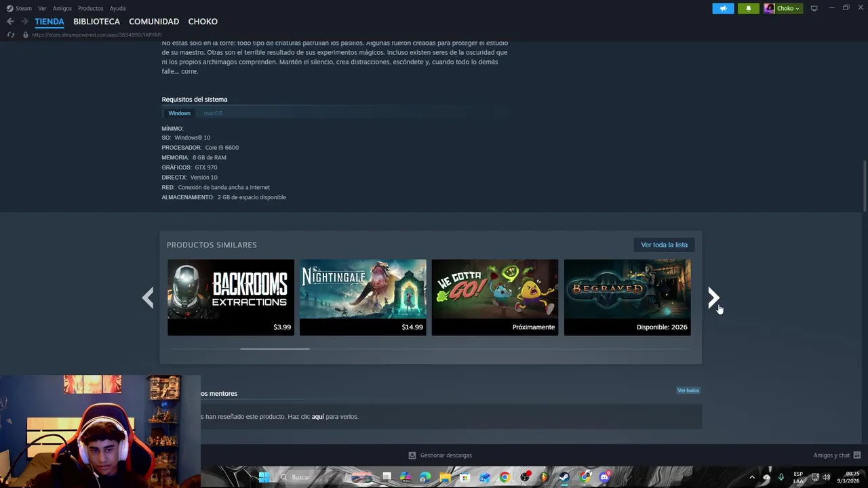Open Microsoft Store from the taskbar
868x488 pixels.
coord(465,477)
